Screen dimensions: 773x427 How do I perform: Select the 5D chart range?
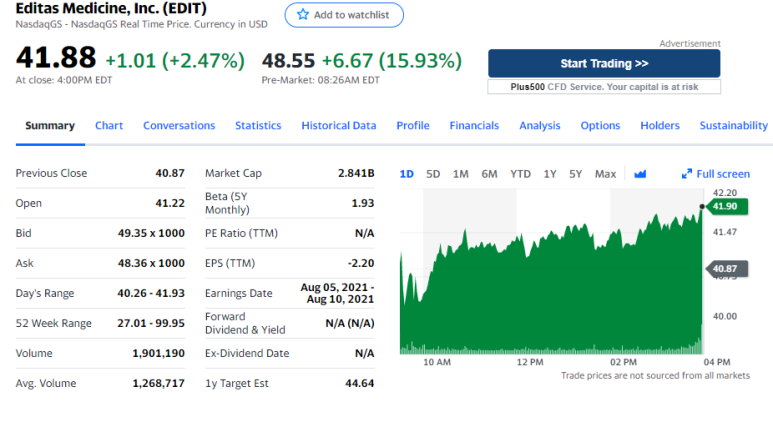[433, 174]
